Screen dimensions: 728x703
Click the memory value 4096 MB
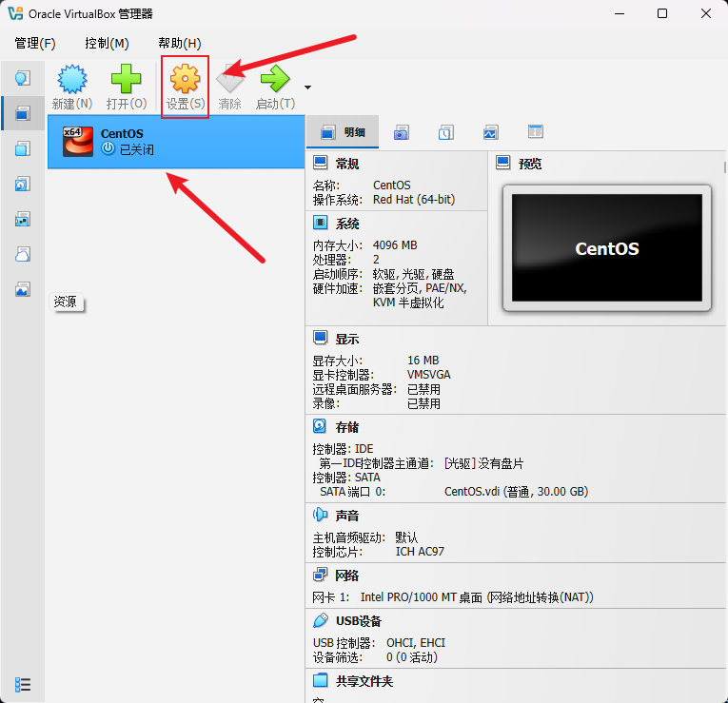(395, 245)
